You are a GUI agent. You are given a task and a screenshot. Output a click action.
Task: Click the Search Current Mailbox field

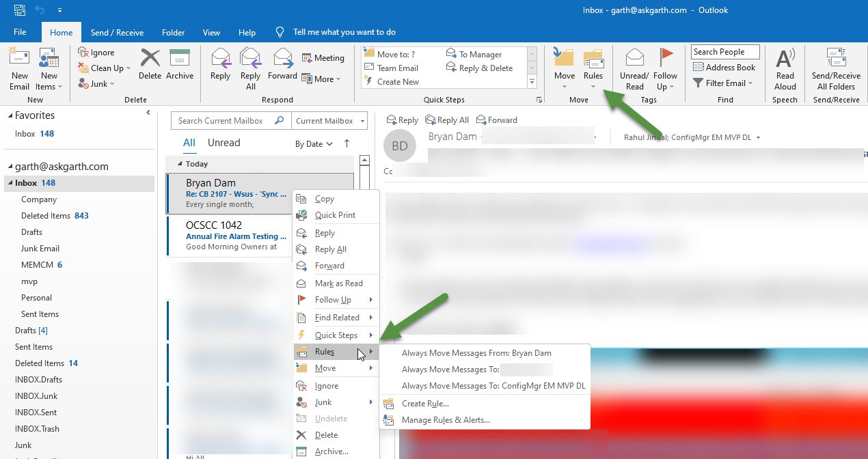coord(223,121)
